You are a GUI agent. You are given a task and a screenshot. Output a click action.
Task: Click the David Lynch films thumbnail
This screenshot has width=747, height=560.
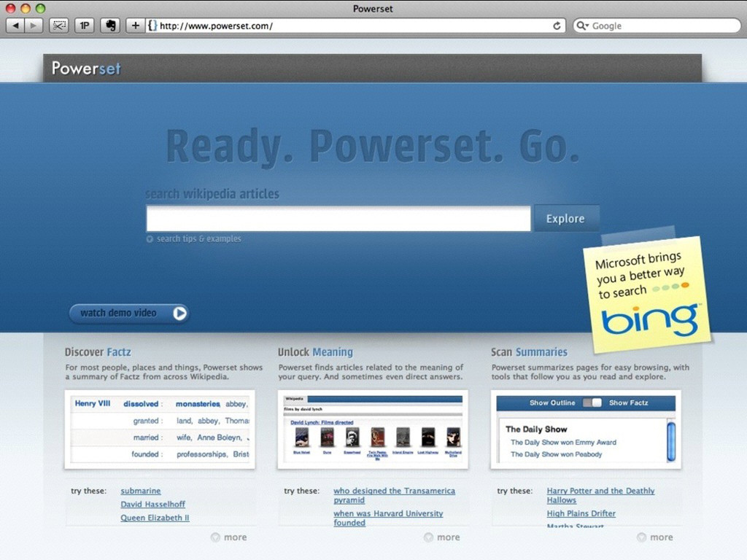[x=373, y=429]
